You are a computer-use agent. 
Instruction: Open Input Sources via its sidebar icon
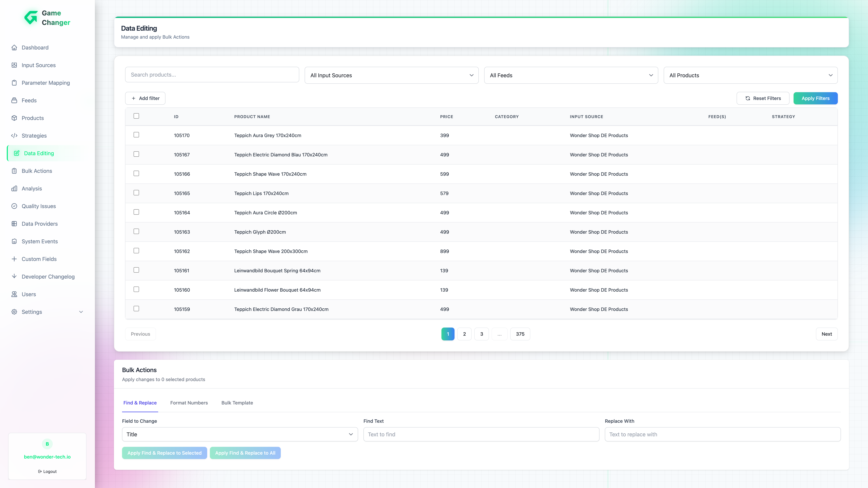[x=14, y=65]
